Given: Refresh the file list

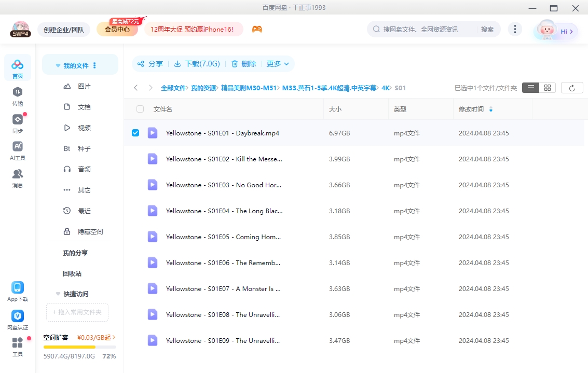Looking at the screenshot, I should point(571,88).
